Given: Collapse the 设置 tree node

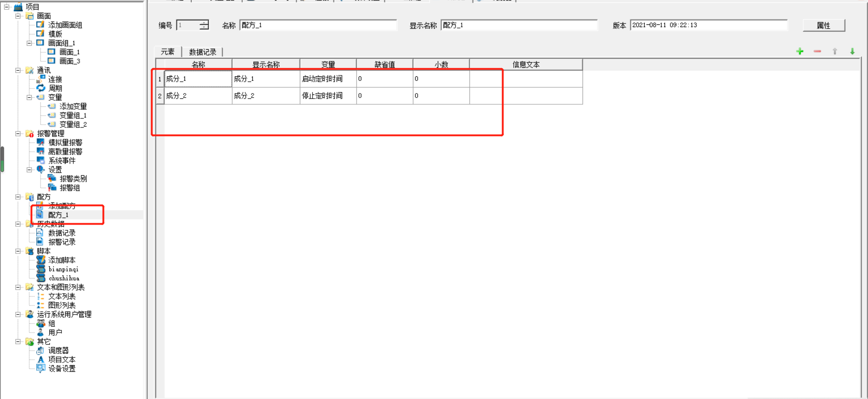Looking at the screenshot, I should (29, 169).
